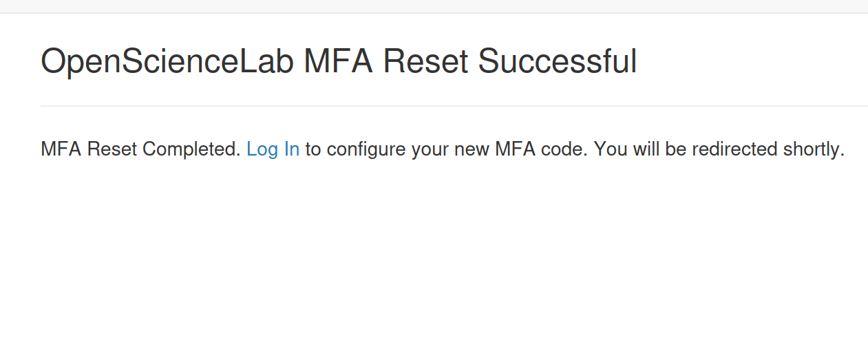Click the word "will" in the message
The height and width of the screenshot is (349, 868).
[644, 149]
